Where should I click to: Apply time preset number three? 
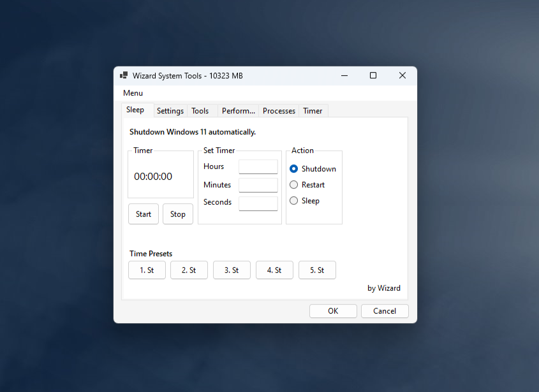(232, 270)
